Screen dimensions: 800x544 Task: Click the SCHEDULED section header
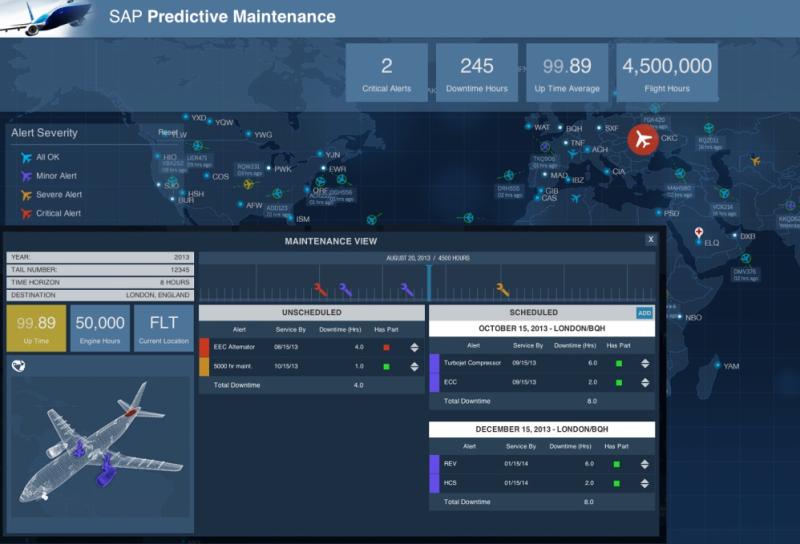[533, 312]
